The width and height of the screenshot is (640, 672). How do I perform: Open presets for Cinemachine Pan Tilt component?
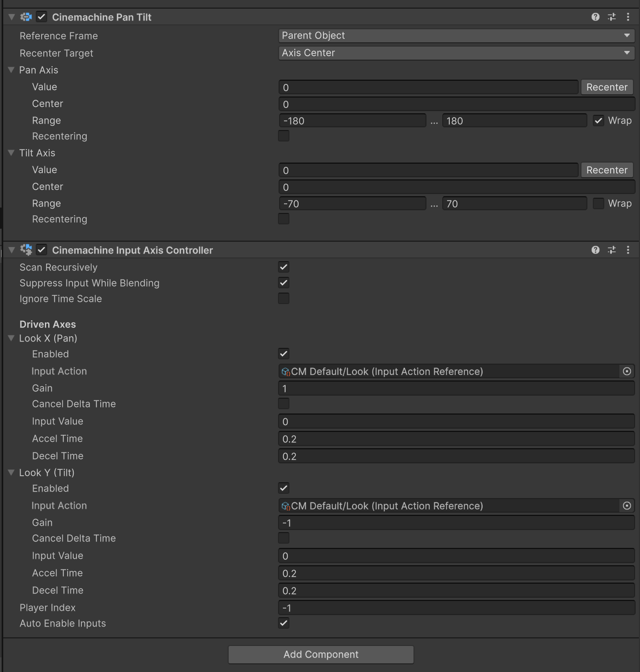click(612, 17)
